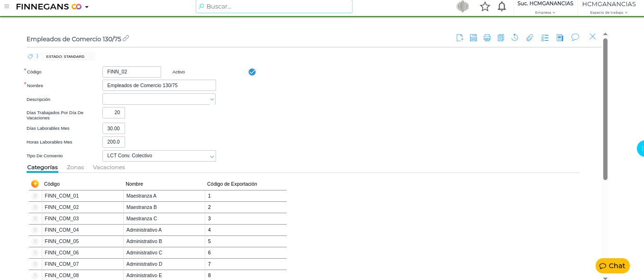Switch to the Zonas tab
This screenshot has height=280, width=644.
75,167
